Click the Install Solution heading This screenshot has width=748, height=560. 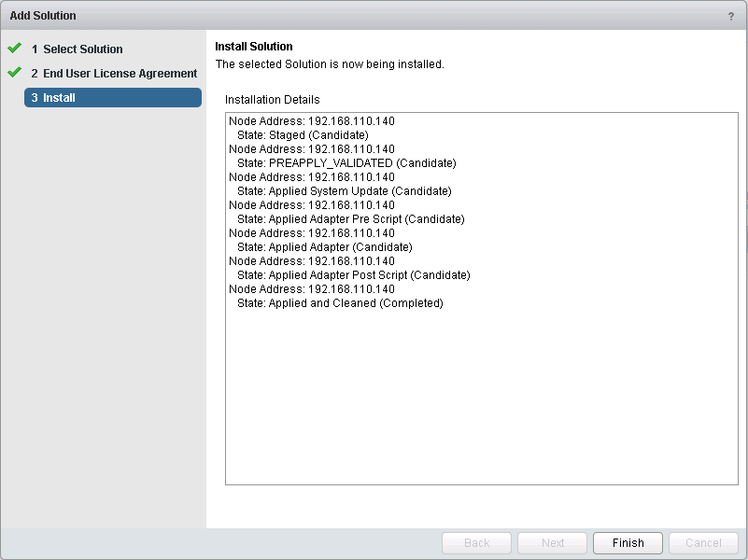pyautogui.click(x=253, y=47)
